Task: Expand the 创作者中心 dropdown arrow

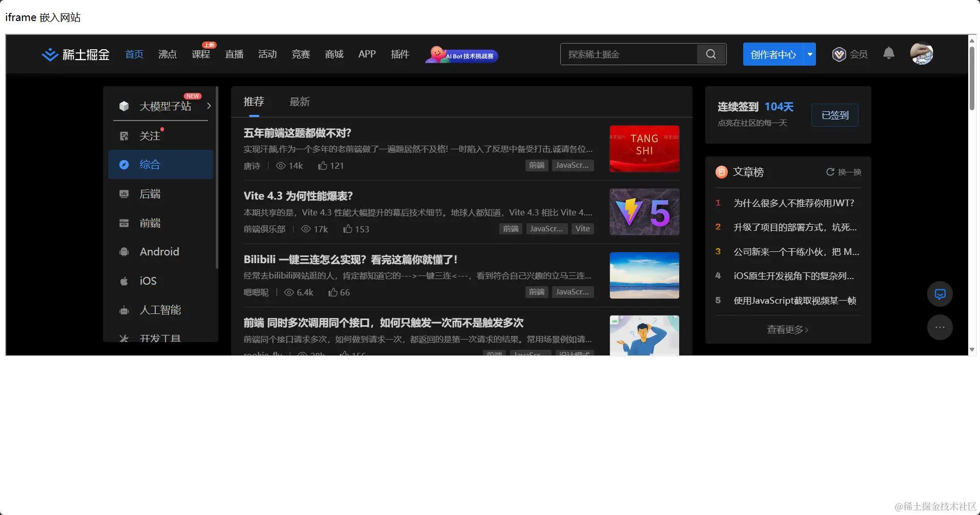Action: pos(810,54)
